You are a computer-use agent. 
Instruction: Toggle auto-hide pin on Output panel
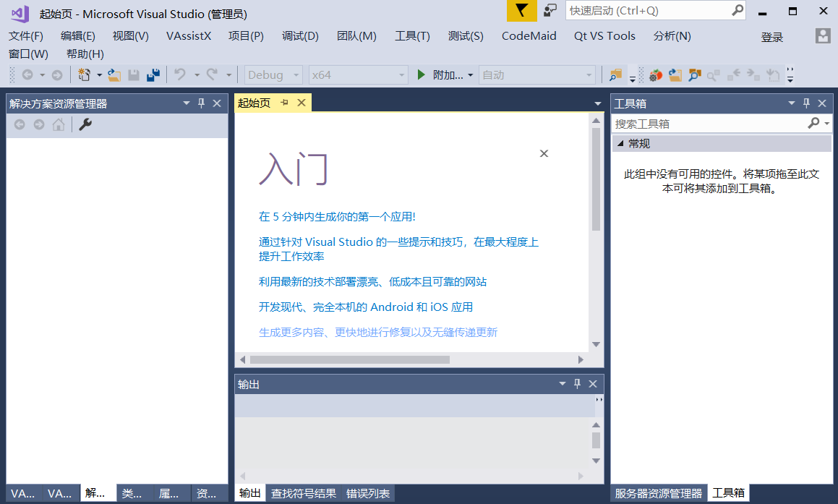(x=577, y=384)
